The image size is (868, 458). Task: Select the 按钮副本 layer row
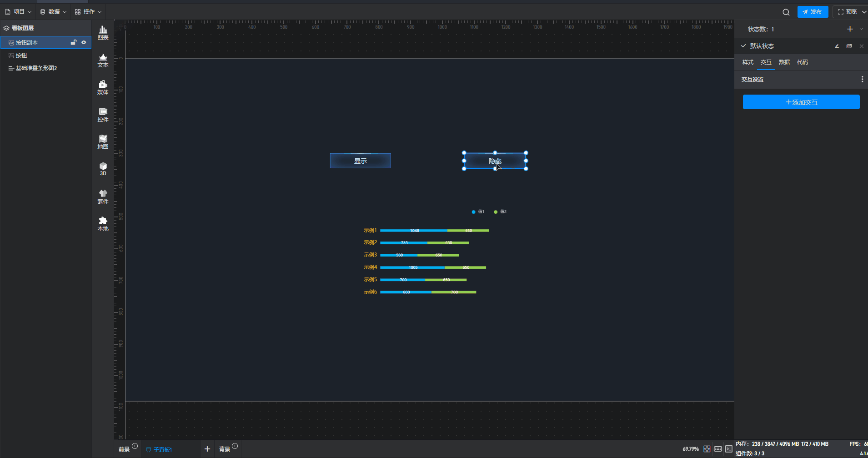pos(46,42)
